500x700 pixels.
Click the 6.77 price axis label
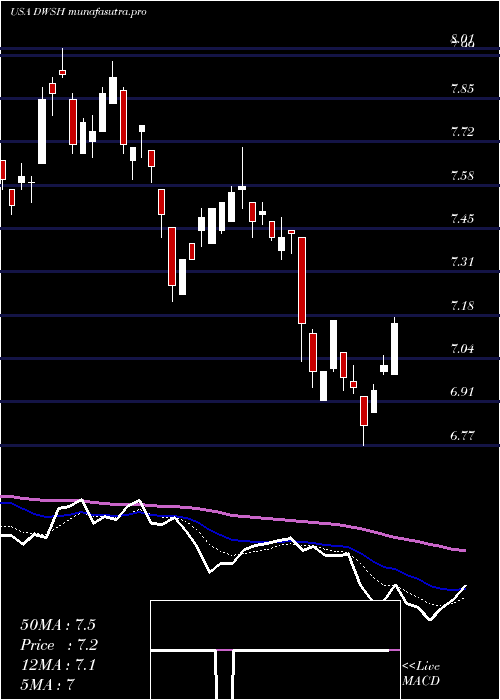462,436
